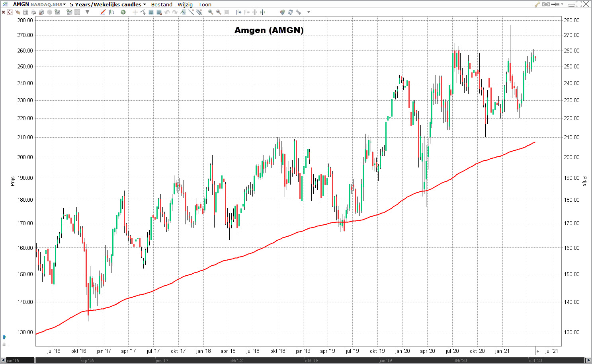Open the large triangle dropdown in toolbar

click(87, 12)
